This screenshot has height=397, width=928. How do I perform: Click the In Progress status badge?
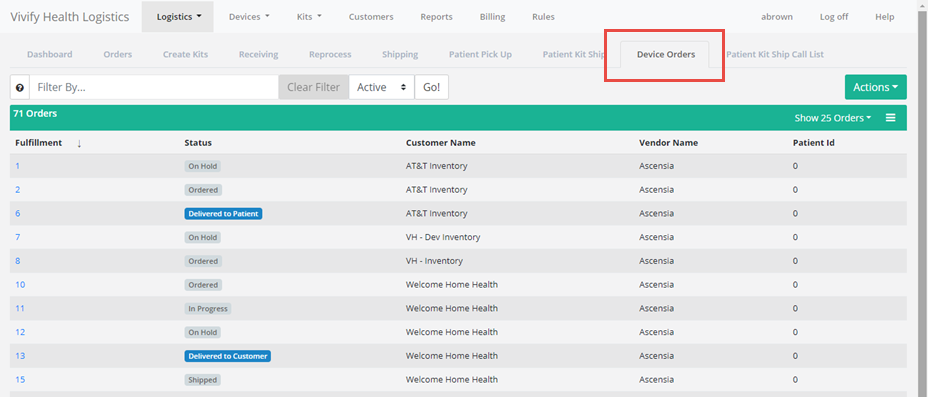207,309
